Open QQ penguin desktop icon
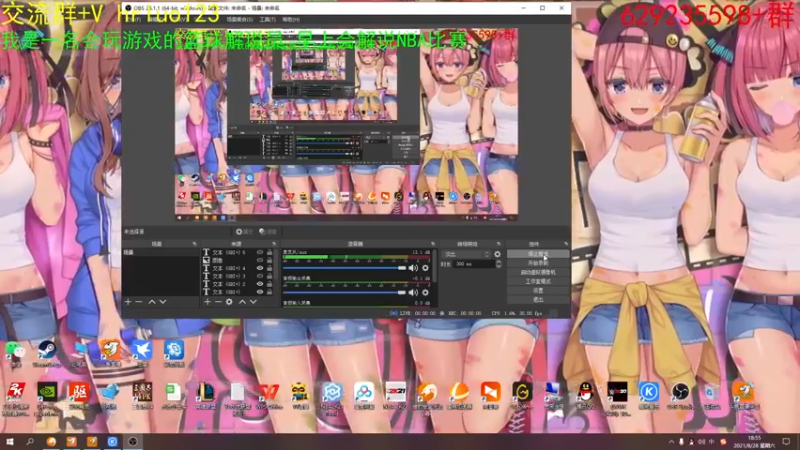Screen dimensions: 800x450 586,395
